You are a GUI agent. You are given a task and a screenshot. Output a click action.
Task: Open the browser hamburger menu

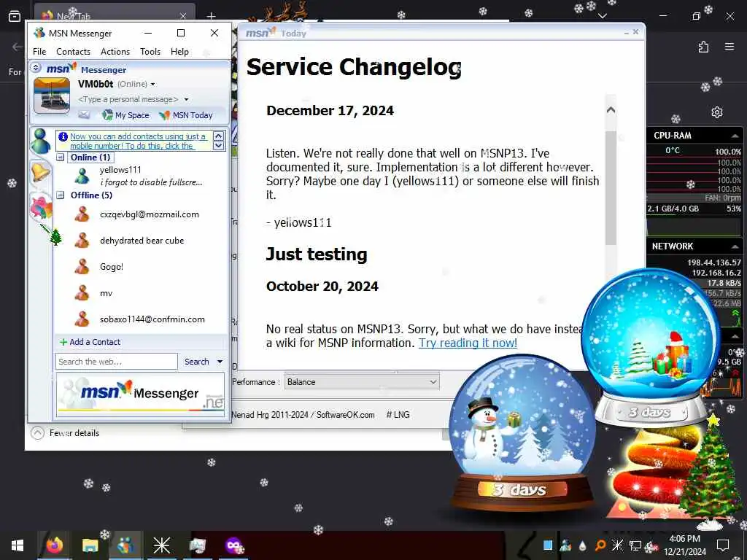click(x=729, y=47)
